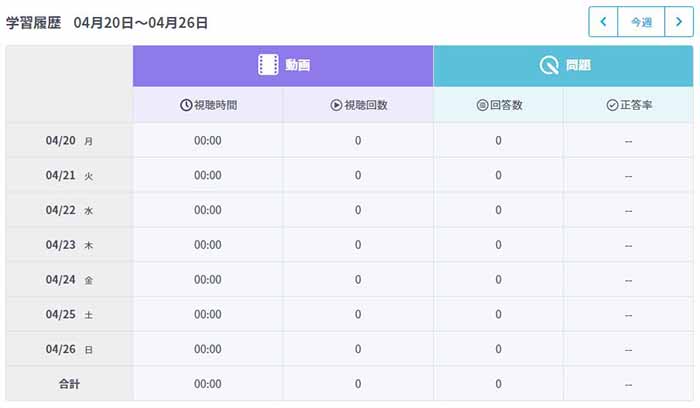Click the 視聴回数 column label
This screenshot has height=408, width=700.
pyautogui.click(x=366, y=105)
